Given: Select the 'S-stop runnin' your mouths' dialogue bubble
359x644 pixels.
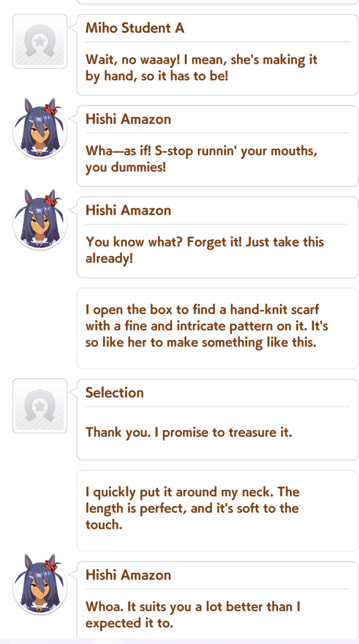Looking at the screenshot, I should coord(218,146).
